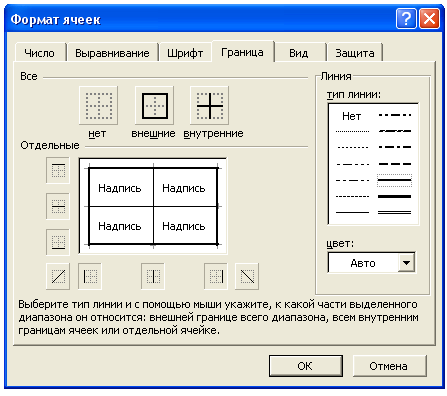Click the border preview box center
The width and height of the screenshot is (447, 396).
[153, 206]
